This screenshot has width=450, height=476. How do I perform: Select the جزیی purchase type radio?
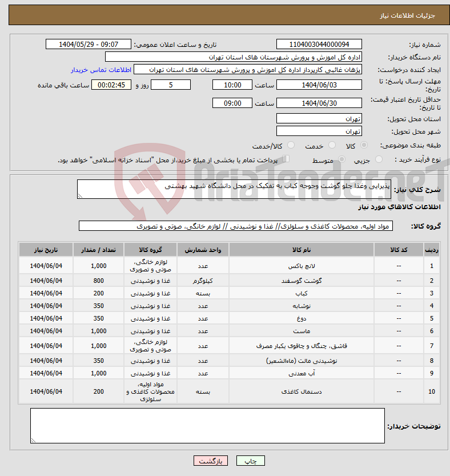point(379,159)
